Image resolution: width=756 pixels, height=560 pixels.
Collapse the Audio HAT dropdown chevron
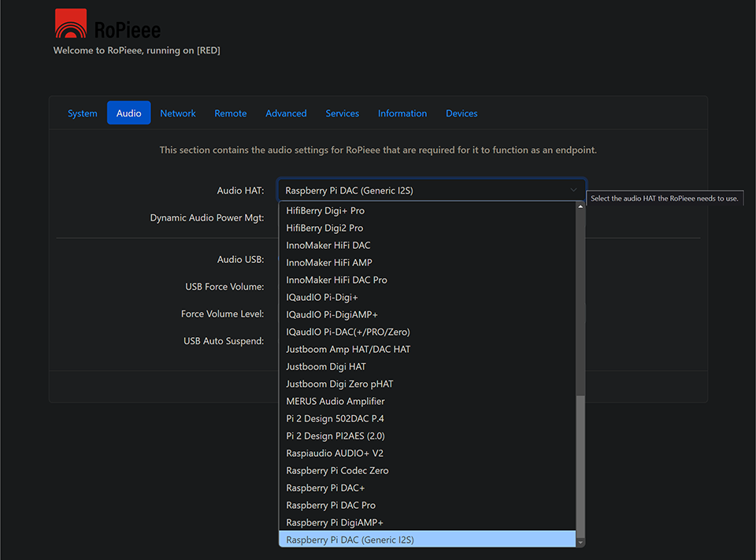(573, 191)
